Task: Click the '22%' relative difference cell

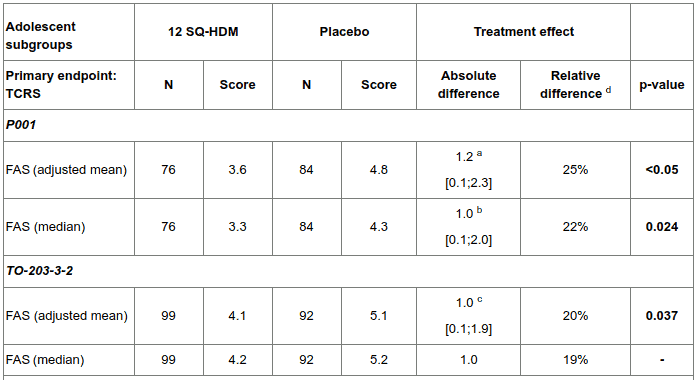Action: coord(575,227)
